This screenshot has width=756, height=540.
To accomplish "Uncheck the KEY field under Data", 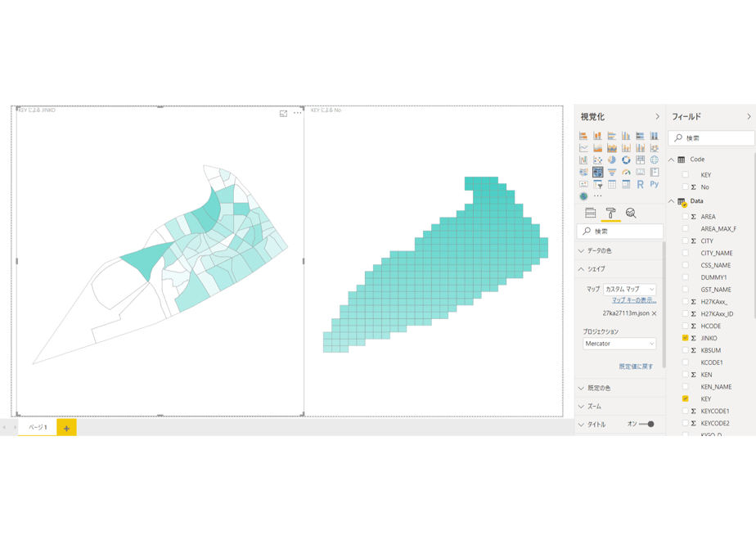I will click(685, 398).
